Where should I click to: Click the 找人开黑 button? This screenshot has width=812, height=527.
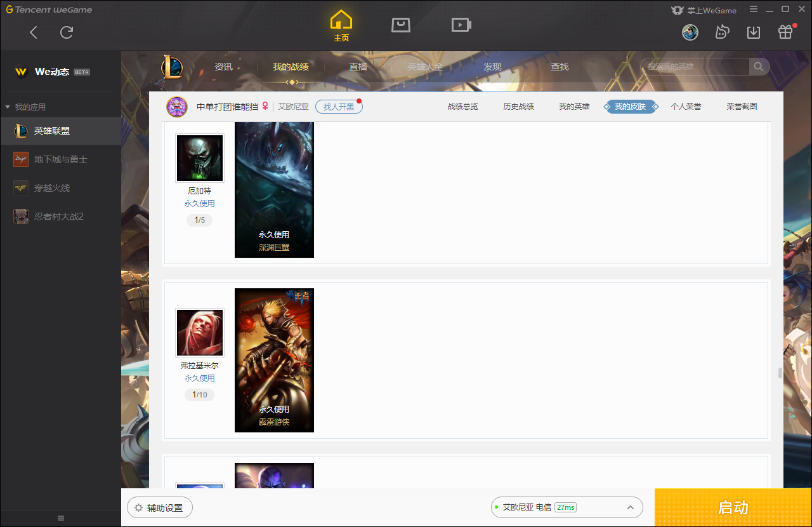point(339,107)
